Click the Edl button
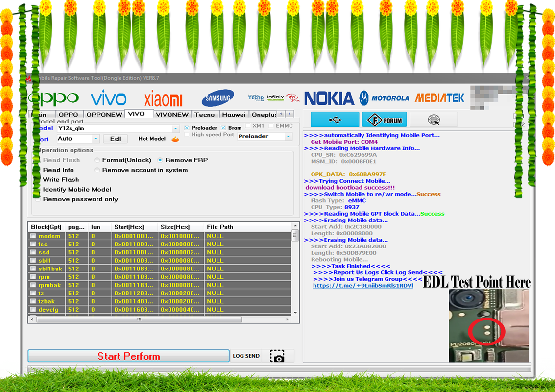This screenshot has height=392, width=555. tap(116, 139)
